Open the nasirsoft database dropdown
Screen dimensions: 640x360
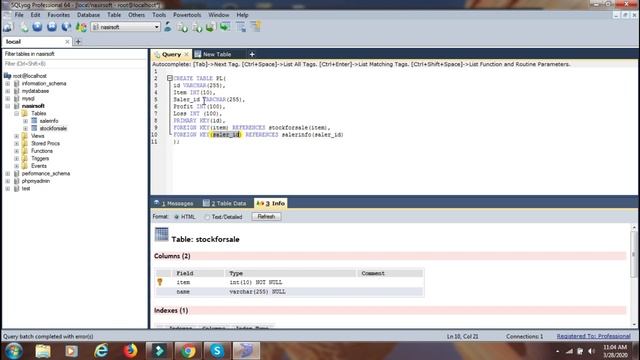tap(157, 27)
